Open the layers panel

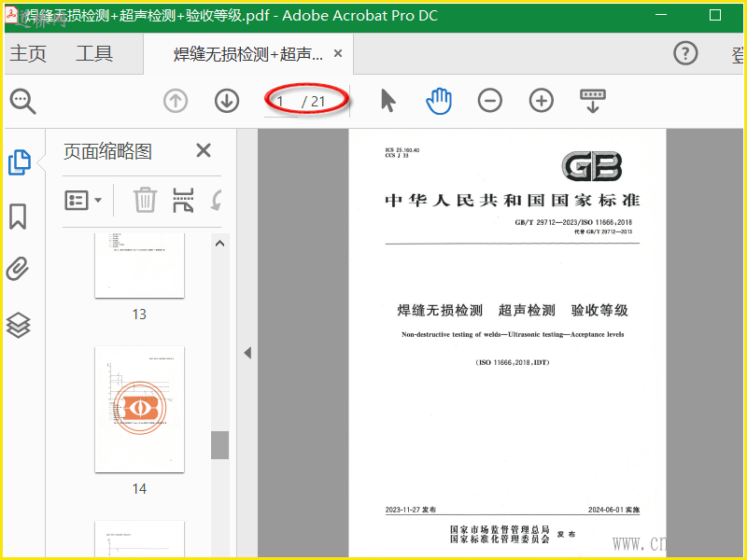[18, 325]
